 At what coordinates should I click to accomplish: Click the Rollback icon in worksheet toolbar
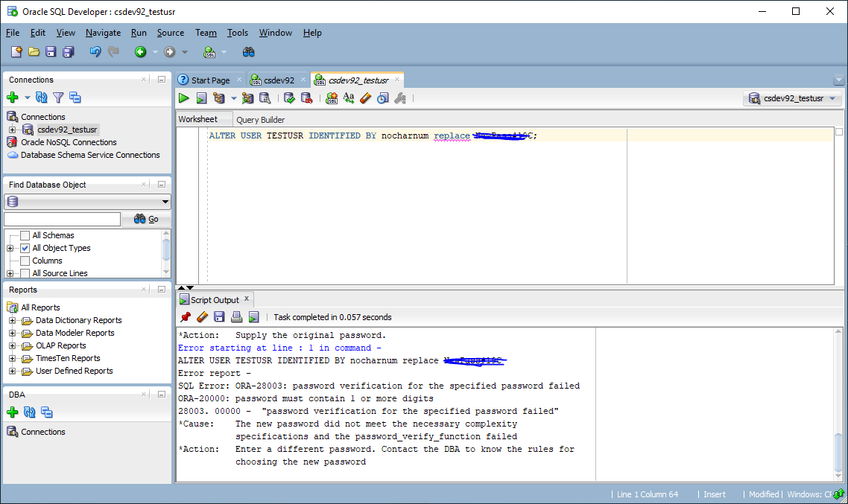tap(306, 98)
